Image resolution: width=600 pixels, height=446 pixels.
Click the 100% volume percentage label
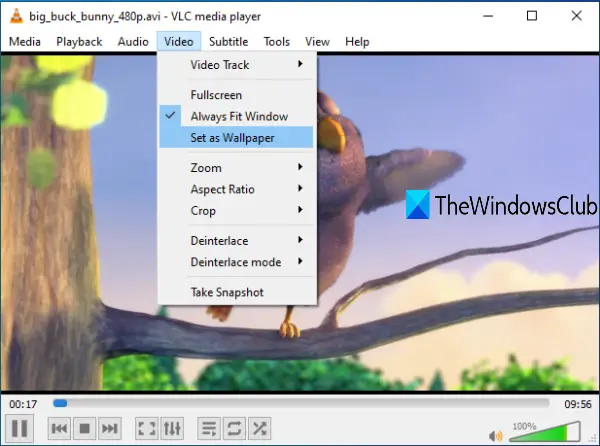pos(525,426)
